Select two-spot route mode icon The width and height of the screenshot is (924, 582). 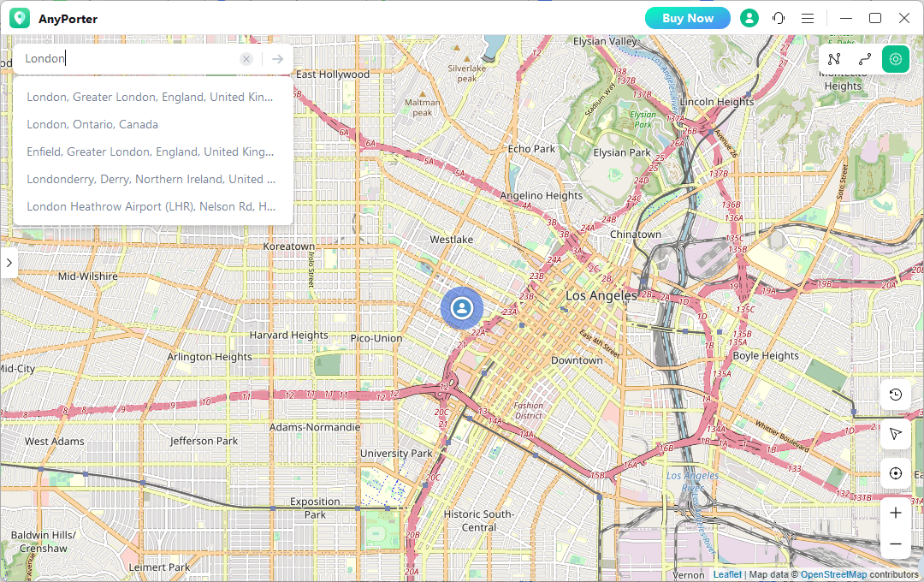point(865,59)
